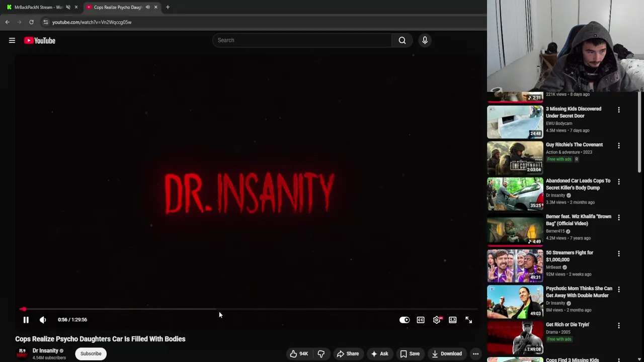
Task: Start voice search with the microphone icon
Action: coord(425,40)
